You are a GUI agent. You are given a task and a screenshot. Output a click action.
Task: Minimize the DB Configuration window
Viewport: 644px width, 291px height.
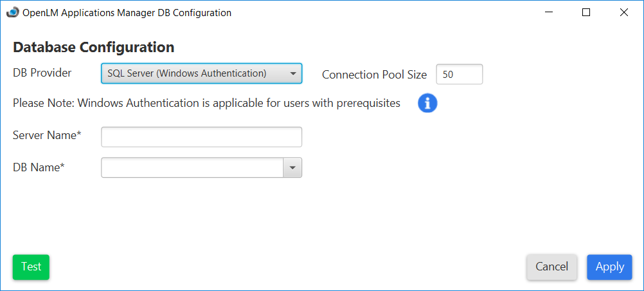[x=549, y=12]
